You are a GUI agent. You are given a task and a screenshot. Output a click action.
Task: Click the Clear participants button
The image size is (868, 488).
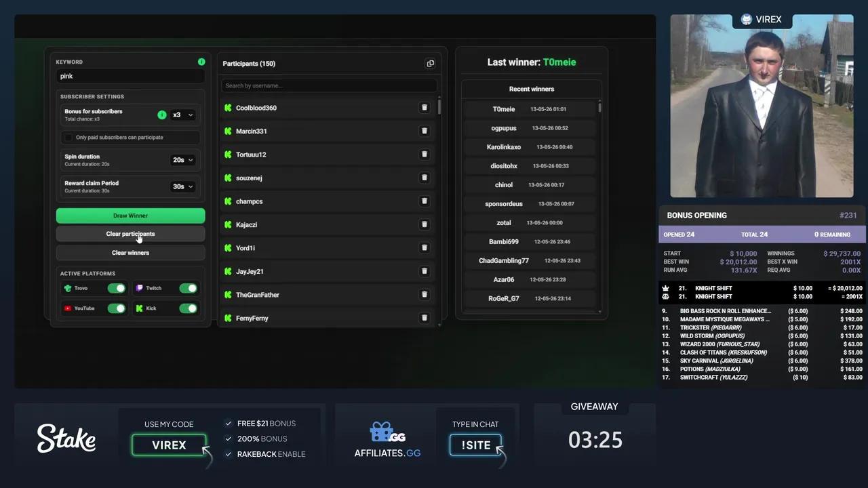point(130,234)
